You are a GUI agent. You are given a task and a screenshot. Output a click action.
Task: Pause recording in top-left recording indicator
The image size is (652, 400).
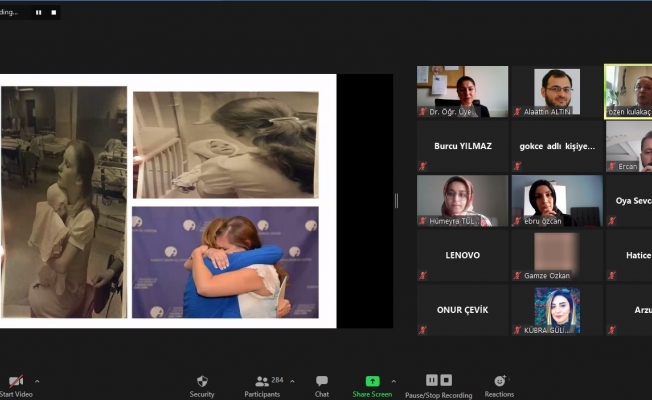point(38,13)
